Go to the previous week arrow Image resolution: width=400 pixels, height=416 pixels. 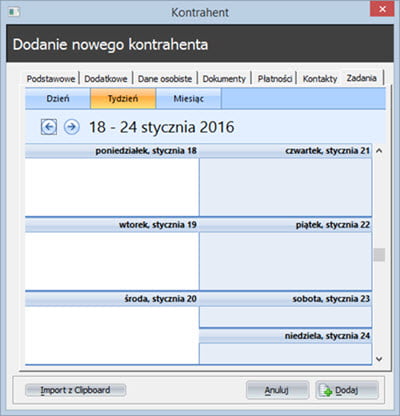pos(49,127)
